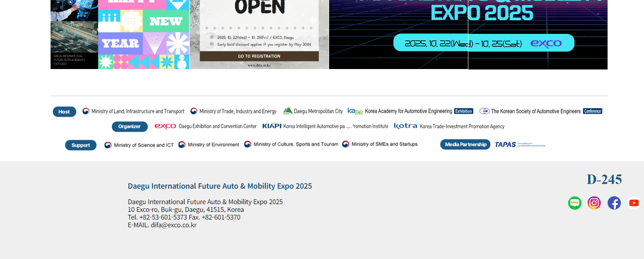
Task: Click the Ministry of Trade emblem
Action: [x=194, y=111]
